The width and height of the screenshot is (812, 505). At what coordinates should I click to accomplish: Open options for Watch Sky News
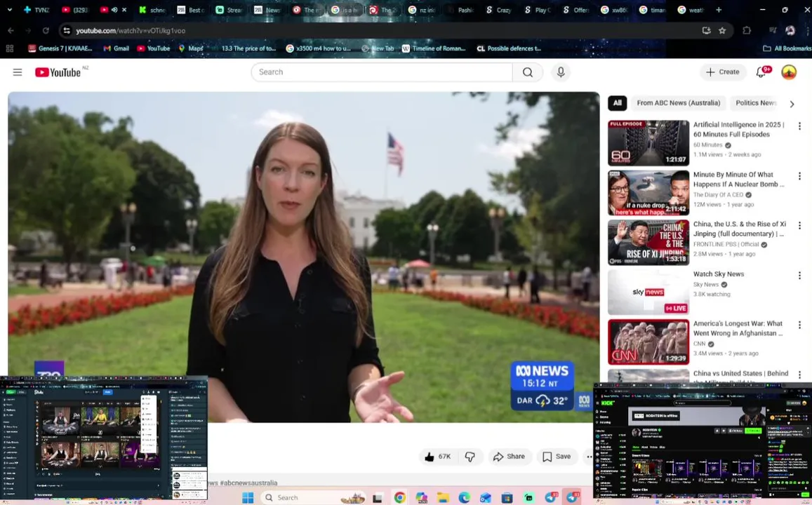(x=799, y=275)
